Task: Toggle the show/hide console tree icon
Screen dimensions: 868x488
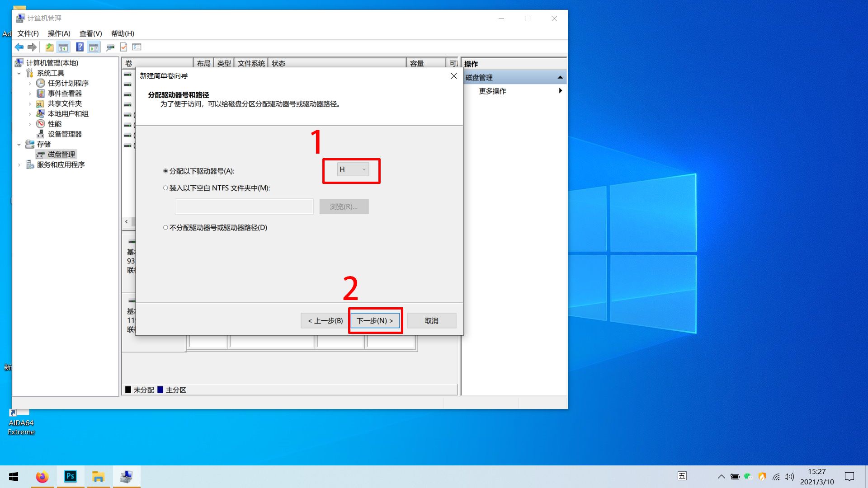Action: coord(63,47)
